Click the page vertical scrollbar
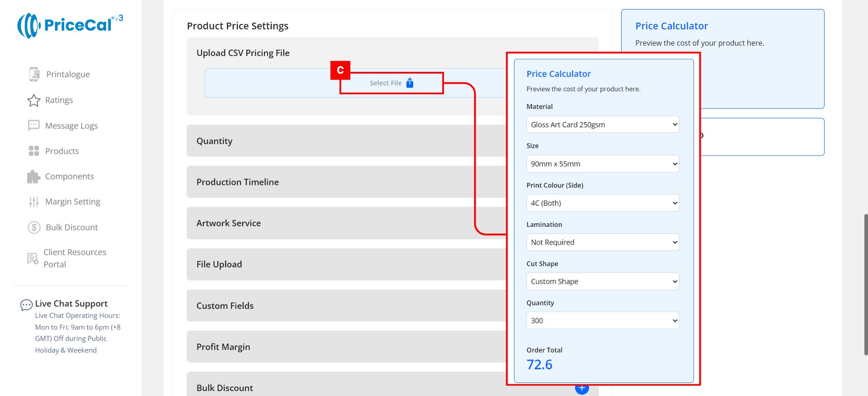868x396 pixels. [x=865, y=285]
